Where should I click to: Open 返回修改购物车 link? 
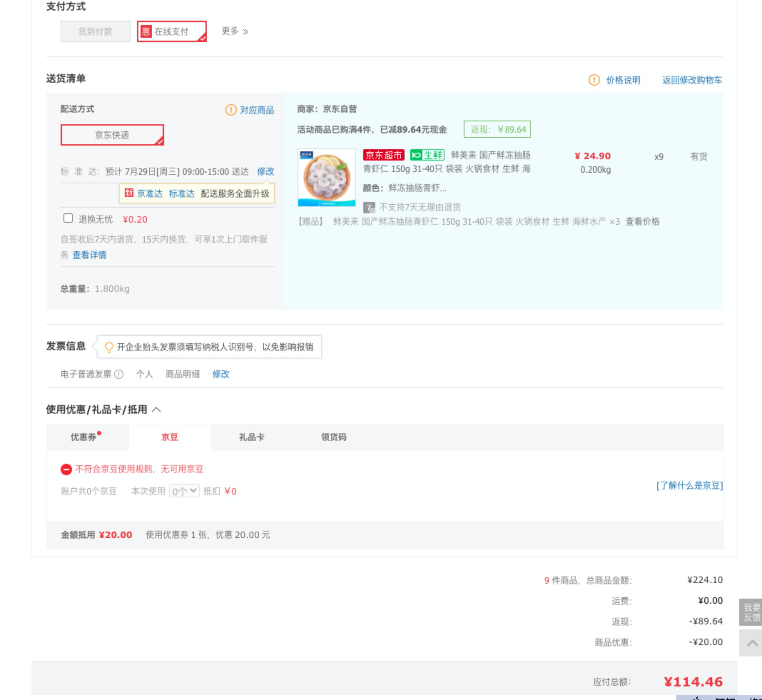692,80
